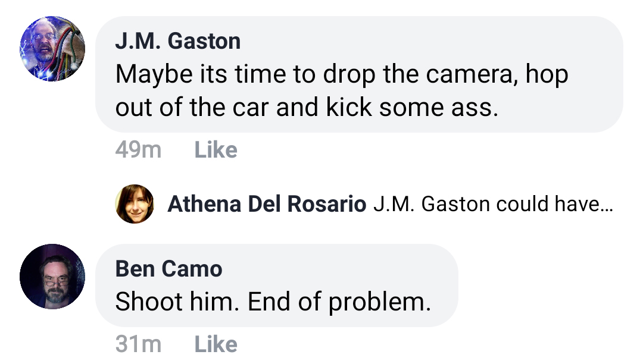Like Ben Camo's comment
The height and width of the screenshot is (364, 643).
pyautogui.click(x=216, y=344)
